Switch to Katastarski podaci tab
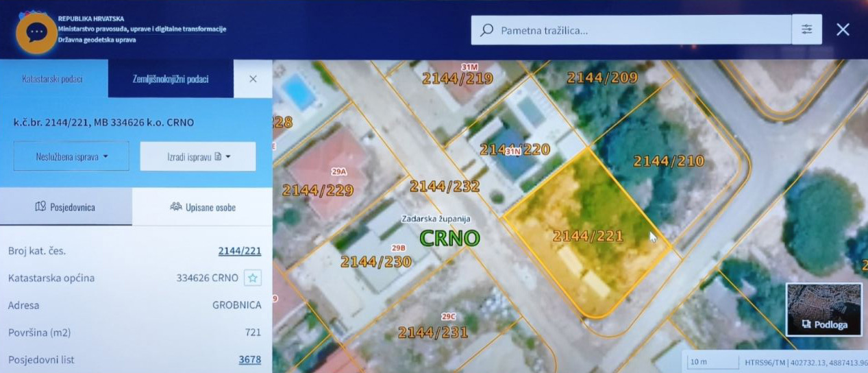868x373 pixels. pyautogui.click(x=53, y=79)
